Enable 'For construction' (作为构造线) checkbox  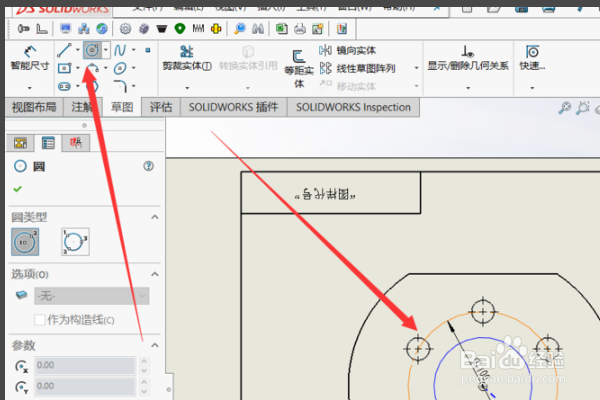[x=39, y=320]
